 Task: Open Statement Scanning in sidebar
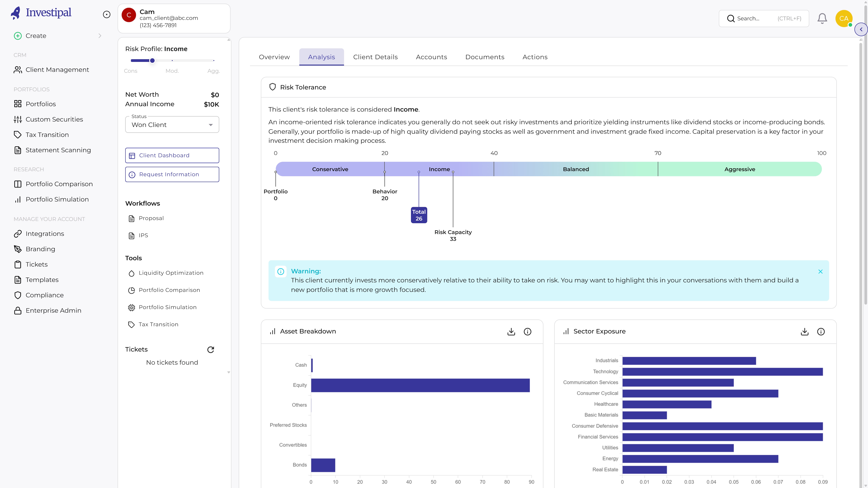click(x=58, y=150)
